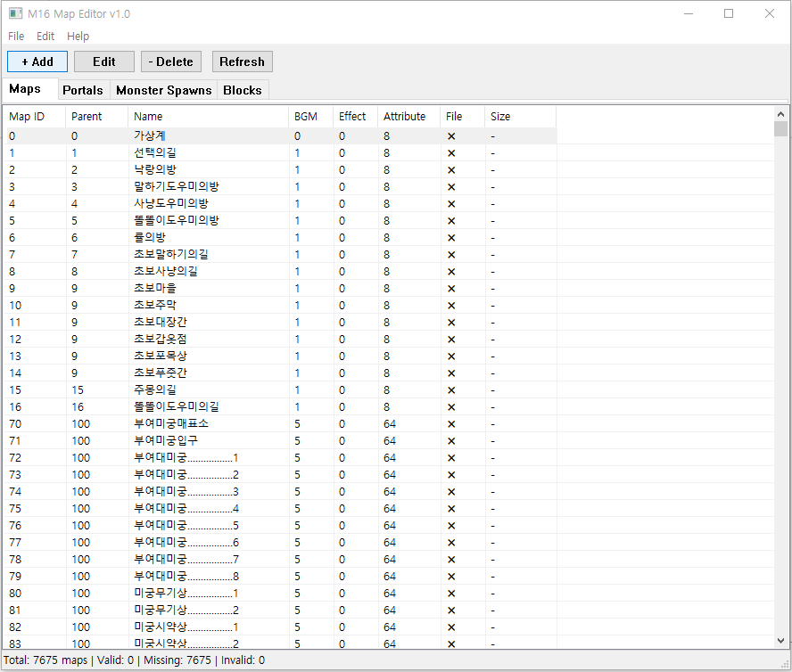The image size is (792, 672).
Task: Click the scrollbar down arrow
Action: click(781, 641)
